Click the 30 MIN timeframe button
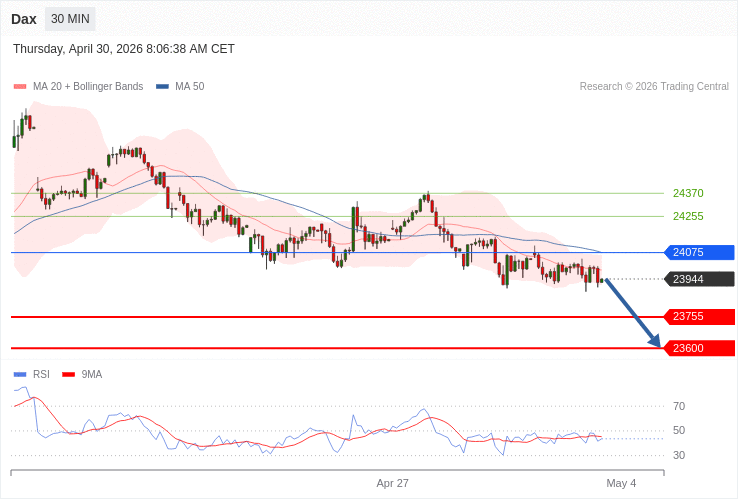The width and height of the screenshot is (738, 500). [70, 19]
